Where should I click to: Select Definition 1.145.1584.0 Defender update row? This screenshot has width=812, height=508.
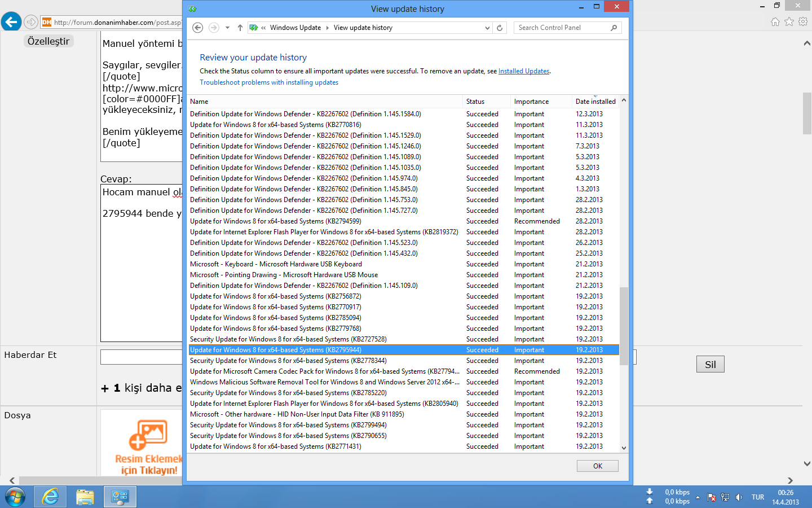[404, 114]
